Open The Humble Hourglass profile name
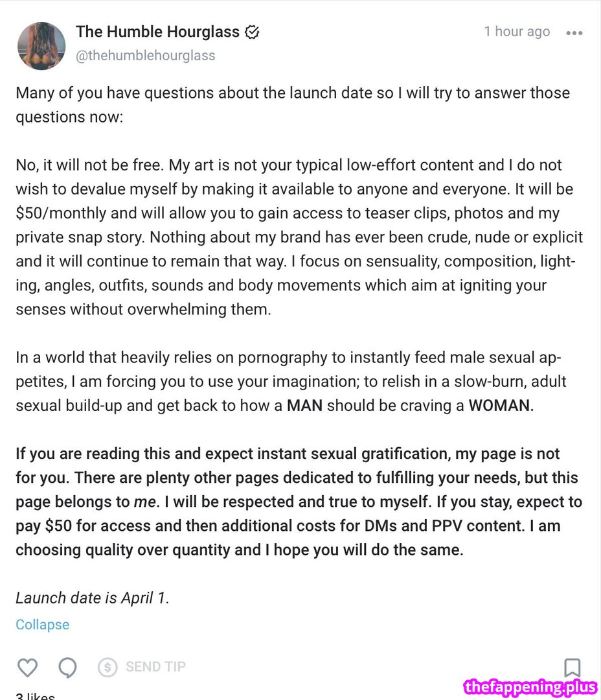 tap(157, 31)
